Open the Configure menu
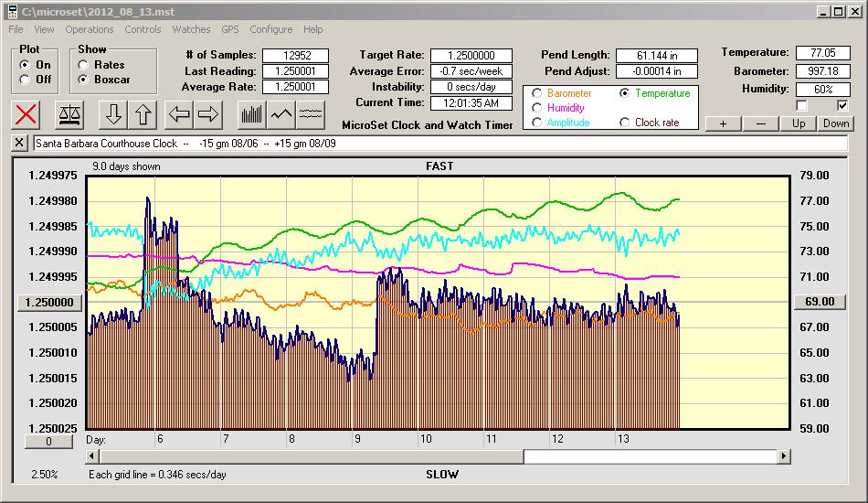Screen dimensions: 868x503 coord(271,29)
